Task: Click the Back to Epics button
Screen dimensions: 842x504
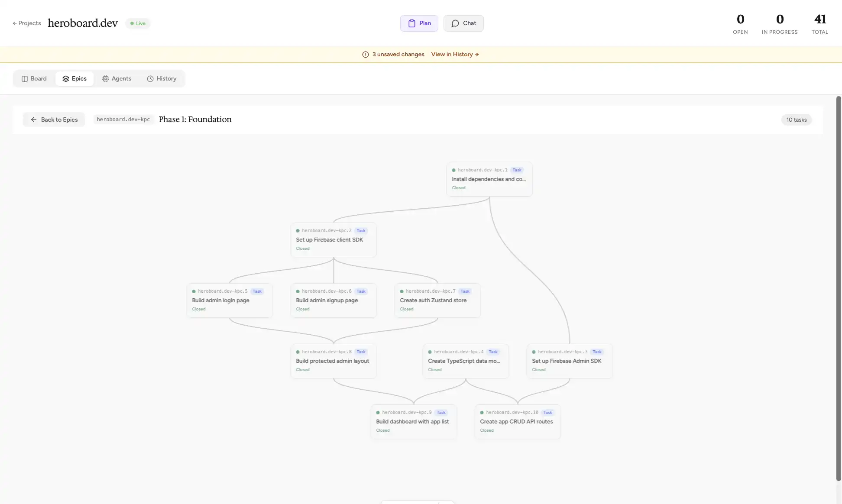Action: [x=54, y=120]
